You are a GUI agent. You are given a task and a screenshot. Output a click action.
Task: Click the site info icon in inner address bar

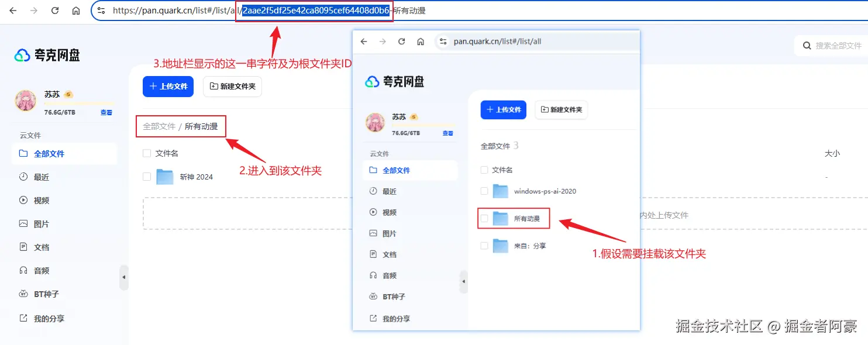coord(443,42)
